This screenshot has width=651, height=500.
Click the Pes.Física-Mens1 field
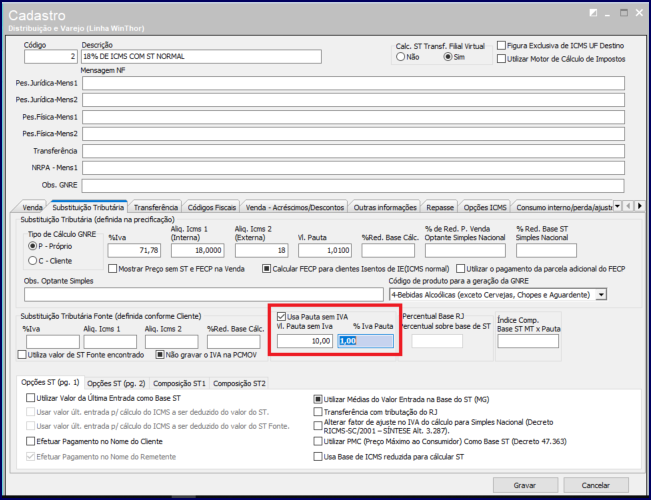353,117
